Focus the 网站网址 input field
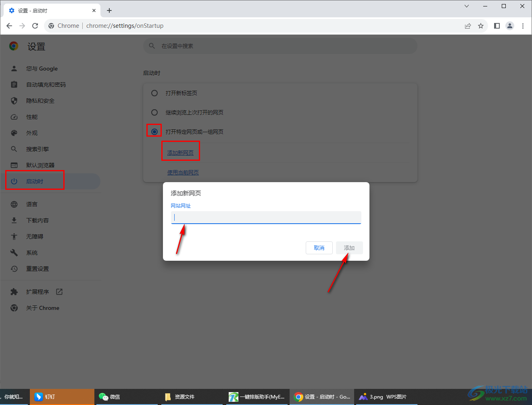The width and height of the screenshot is (532, 405). click(x=266, y=218)
